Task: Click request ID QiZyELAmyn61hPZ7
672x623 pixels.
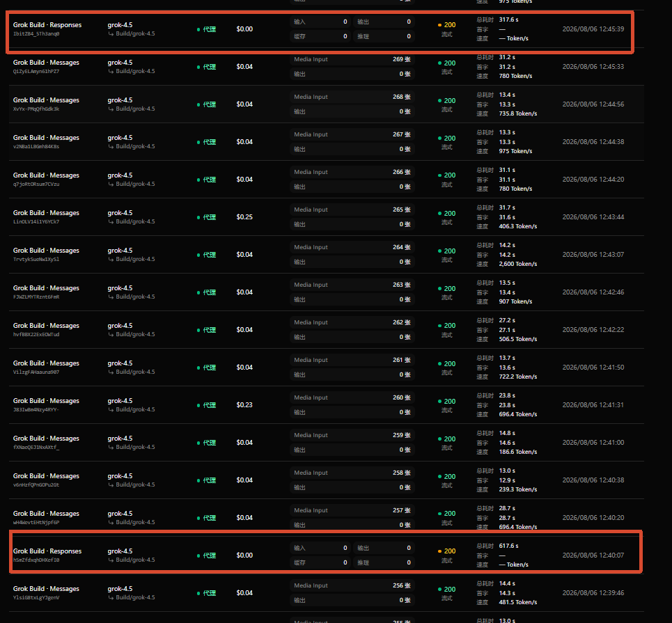Action: click(36, 72)
